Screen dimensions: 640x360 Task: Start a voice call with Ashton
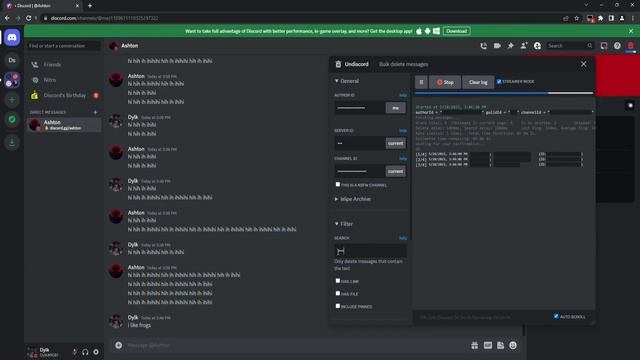point(484,46)
